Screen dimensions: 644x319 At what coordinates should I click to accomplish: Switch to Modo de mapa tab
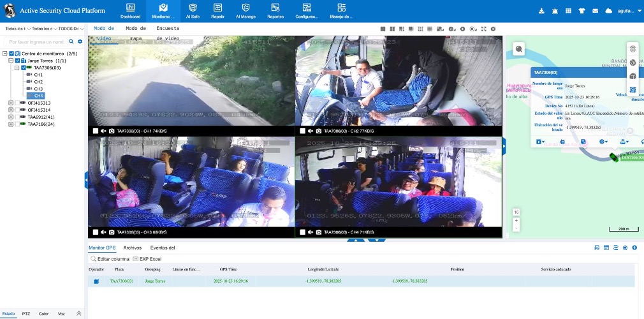pyautogui.click(x=136, y=33)
